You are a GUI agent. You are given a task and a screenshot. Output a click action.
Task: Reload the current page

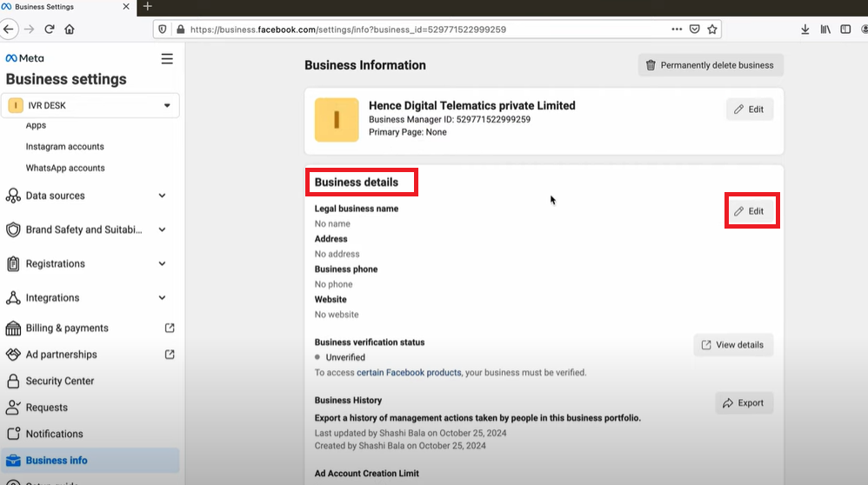50,30
